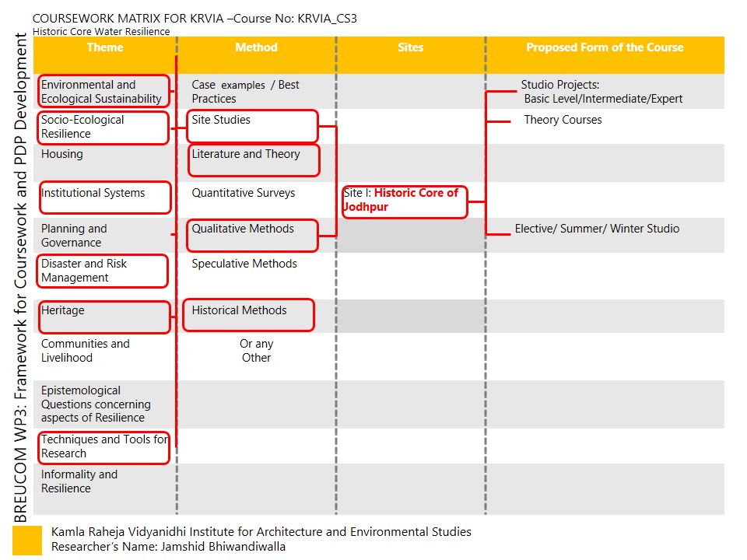Select Environmental and Ecological Sustainability box
Screen dimensions: 747x560
pyautogui.click(x=103, y=92)
